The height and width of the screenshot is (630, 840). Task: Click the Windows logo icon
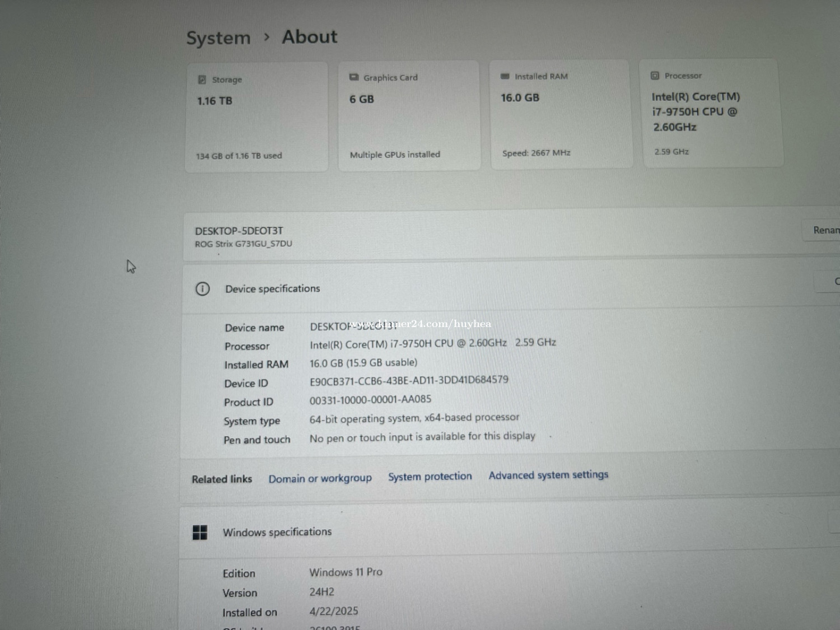tap(200, 533)
